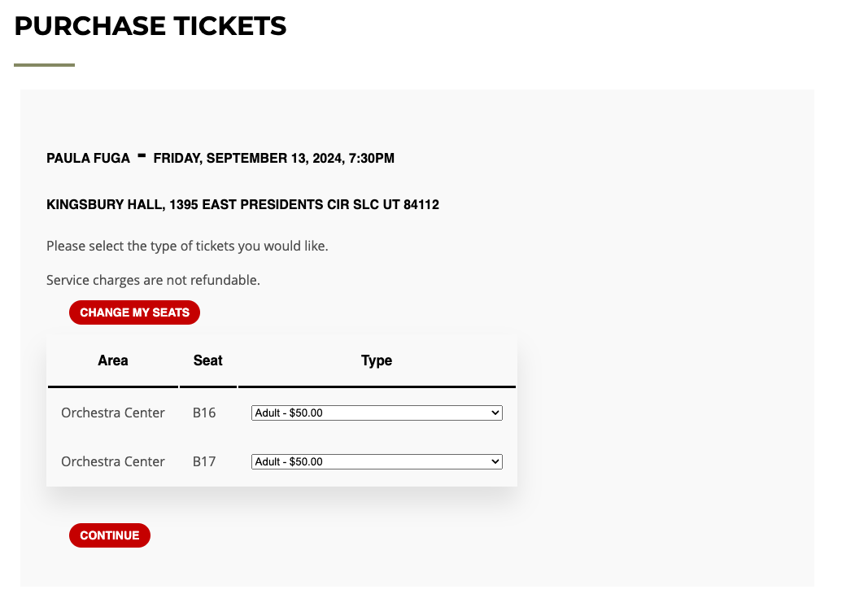Click the Continue button
Screen dimensions: 868x607
coord(110,535)
